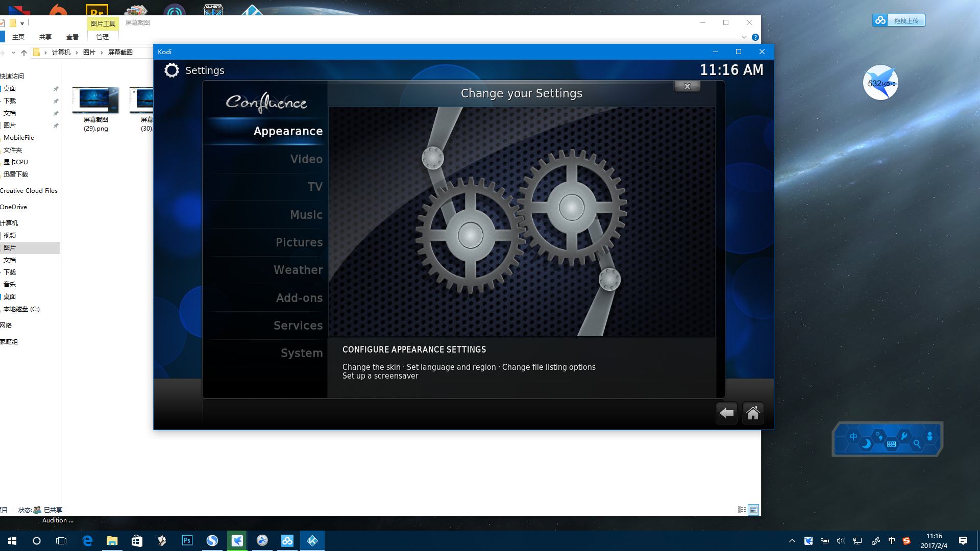Show hidden system tray icons
The image size is (980, 551).
point(792,541)
